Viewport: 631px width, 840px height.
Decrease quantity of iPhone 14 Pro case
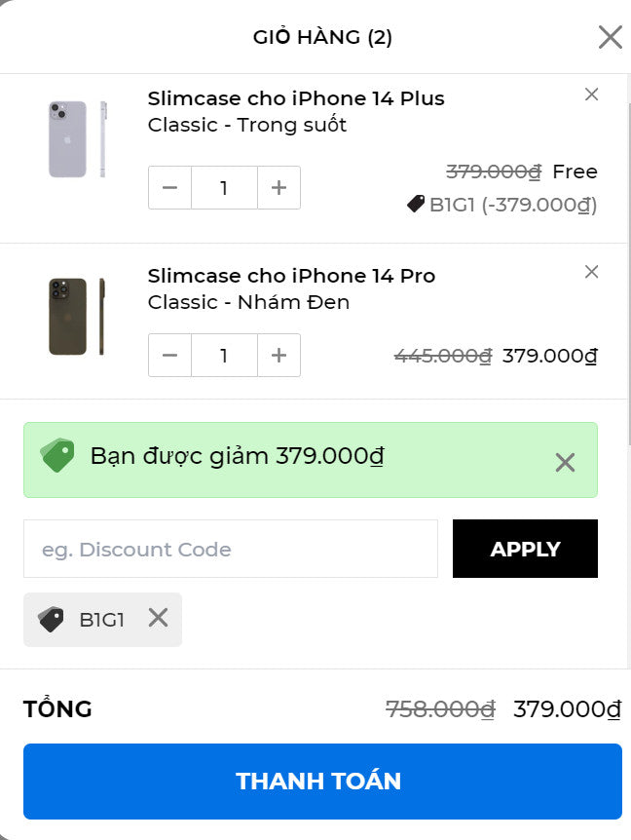click(169, 355)
